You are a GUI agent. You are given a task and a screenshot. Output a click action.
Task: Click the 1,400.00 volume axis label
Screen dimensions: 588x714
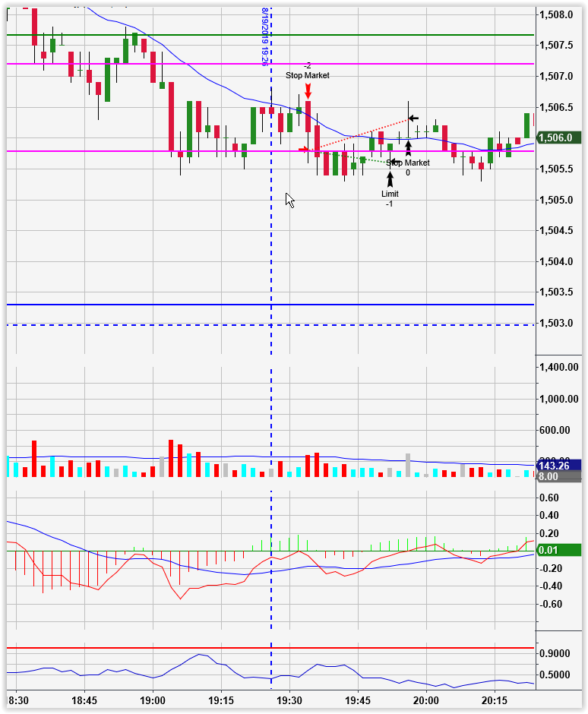coord(559,367)
